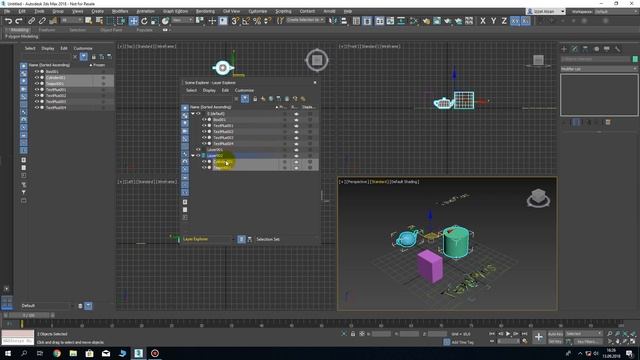Open the Selected key filter dropdown
The width and height of the screenshot is (640, 360).
tap(583, 334)
